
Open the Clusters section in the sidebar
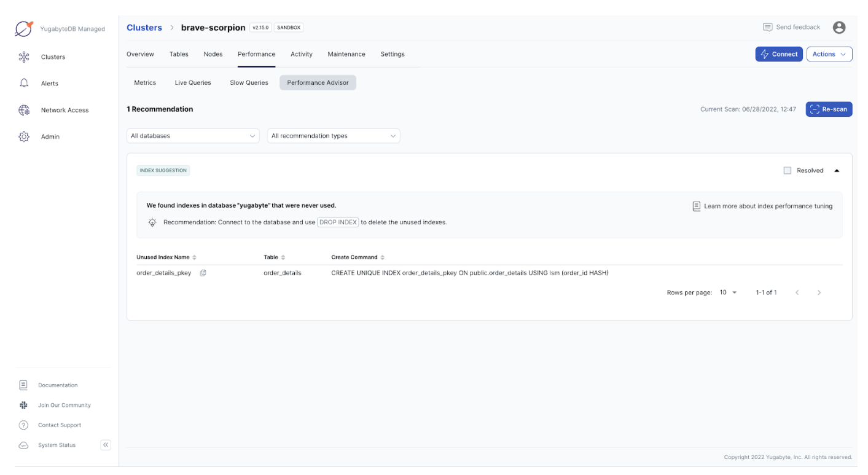[52, 57]
